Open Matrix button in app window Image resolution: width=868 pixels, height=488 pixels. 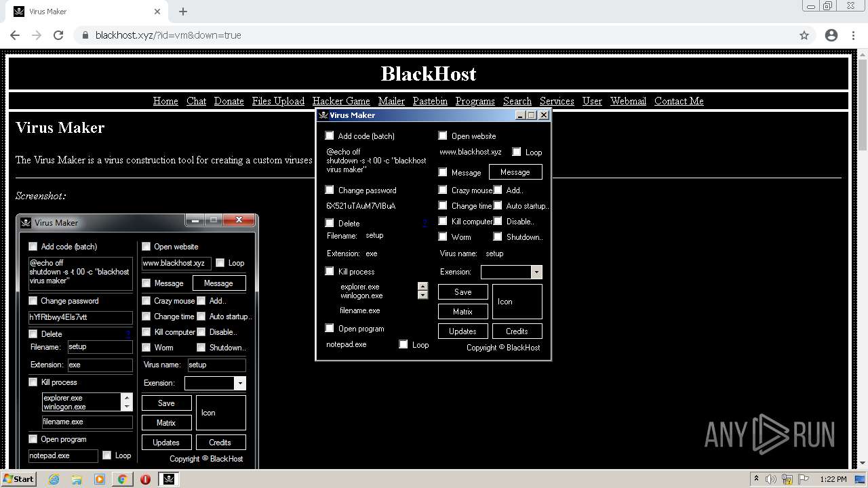tap(462, 312)
